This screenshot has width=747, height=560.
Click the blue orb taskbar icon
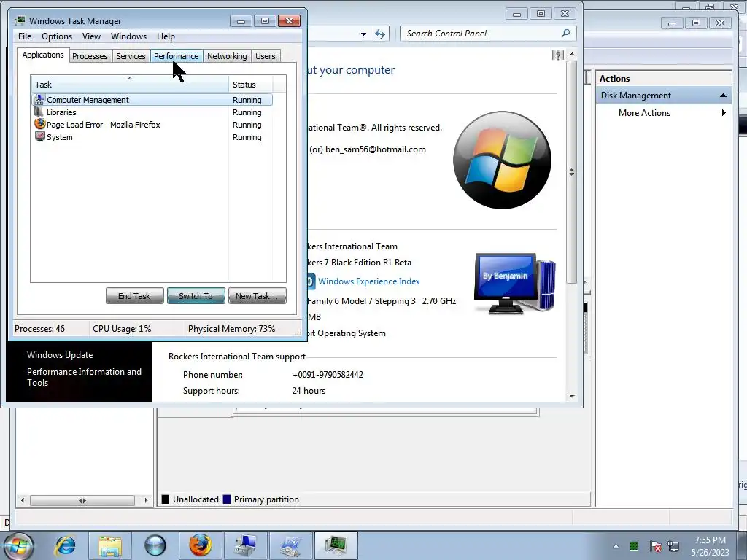(155, 545)
